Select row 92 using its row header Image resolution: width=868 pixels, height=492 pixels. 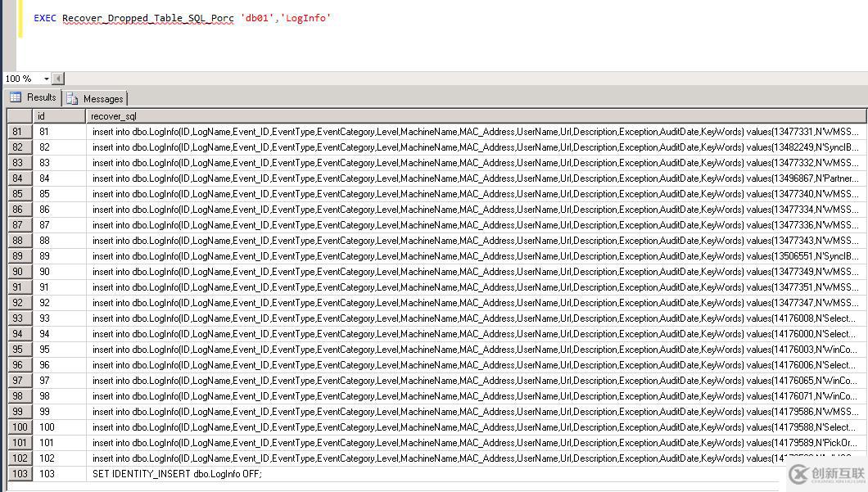click(18, 302)
